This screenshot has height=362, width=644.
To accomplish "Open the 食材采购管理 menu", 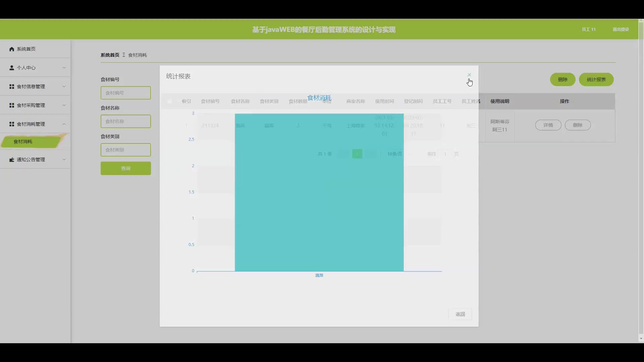I will (31, 105).
